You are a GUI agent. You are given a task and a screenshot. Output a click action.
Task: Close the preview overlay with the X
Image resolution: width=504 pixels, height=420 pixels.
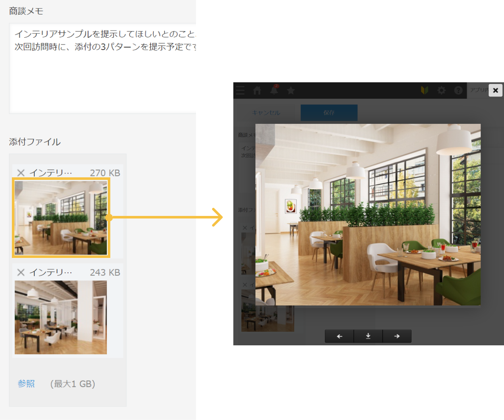496,90
